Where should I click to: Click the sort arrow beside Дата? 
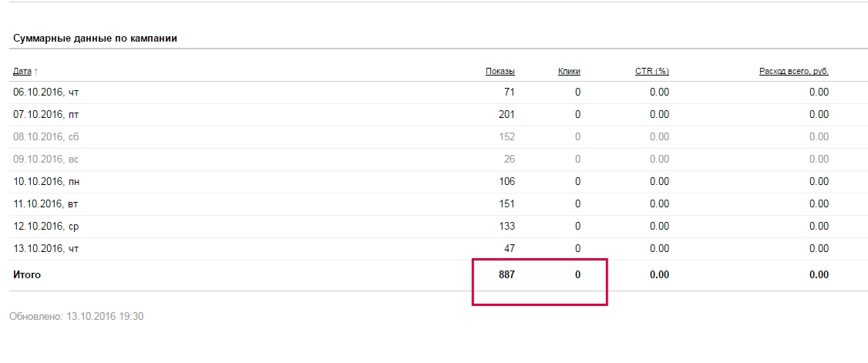36,71
